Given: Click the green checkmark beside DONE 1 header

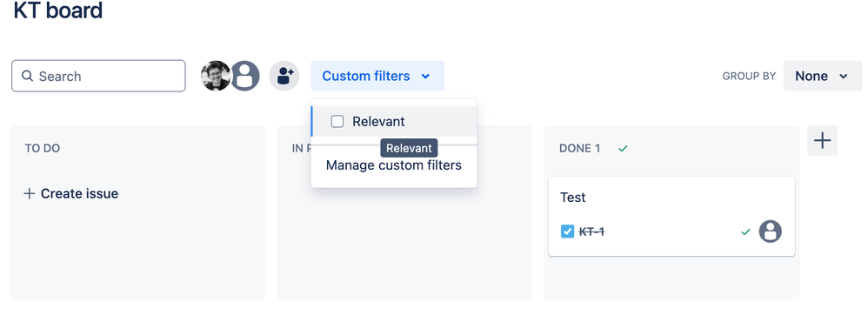Looking at the screenshot, I should coord(624,149).
